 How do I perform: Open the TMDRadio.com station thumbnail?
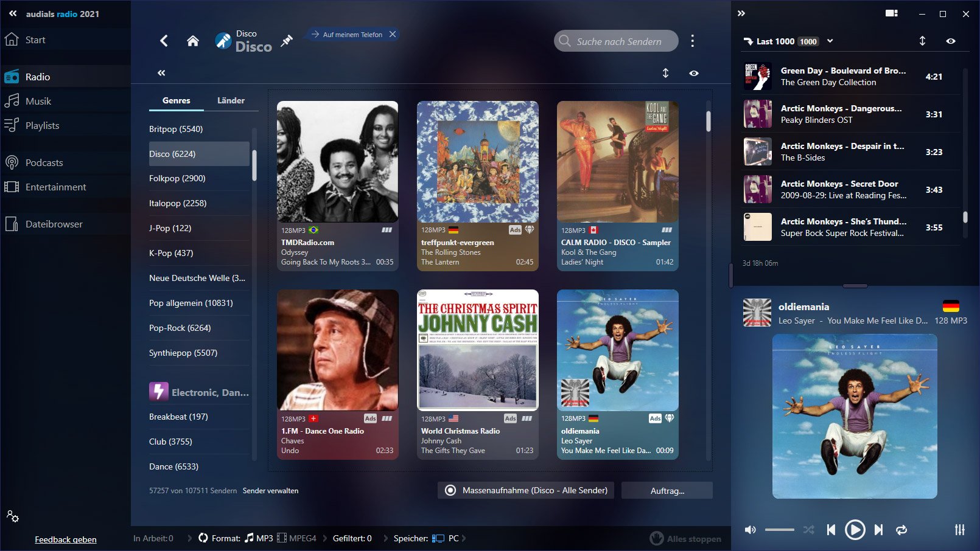click(338, 162)
